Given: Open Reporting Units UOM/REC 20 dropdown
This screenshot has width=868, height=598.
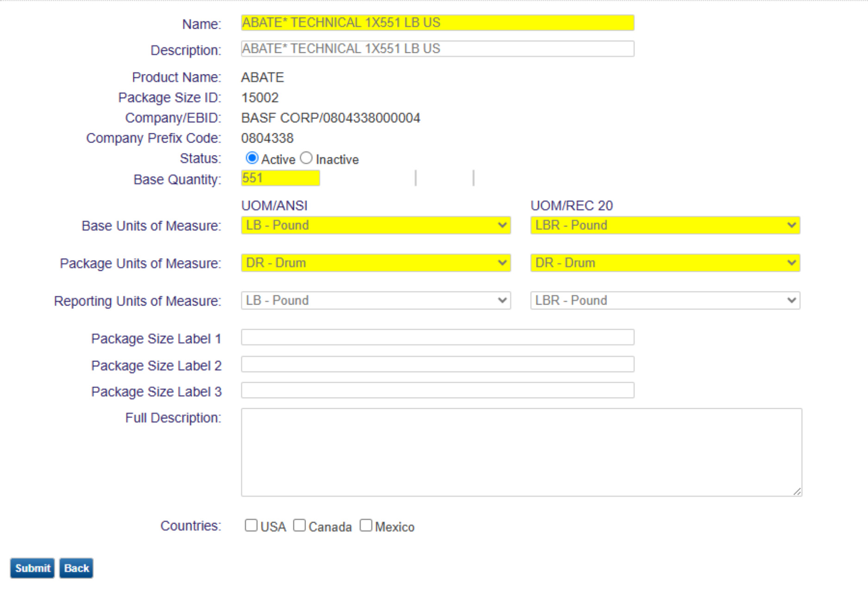Looking at the screenshot, I should click(x=665, y=300).
